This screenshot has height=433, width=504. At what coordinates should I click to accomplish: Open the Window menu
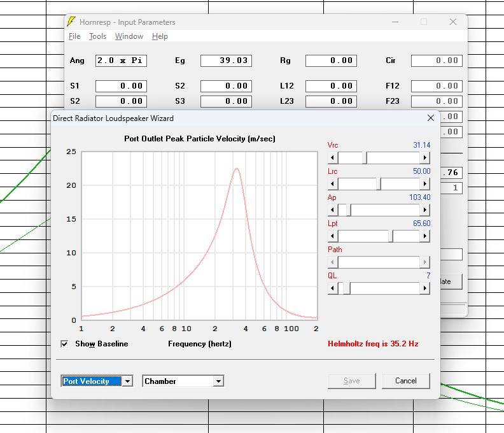coord(129,36)
